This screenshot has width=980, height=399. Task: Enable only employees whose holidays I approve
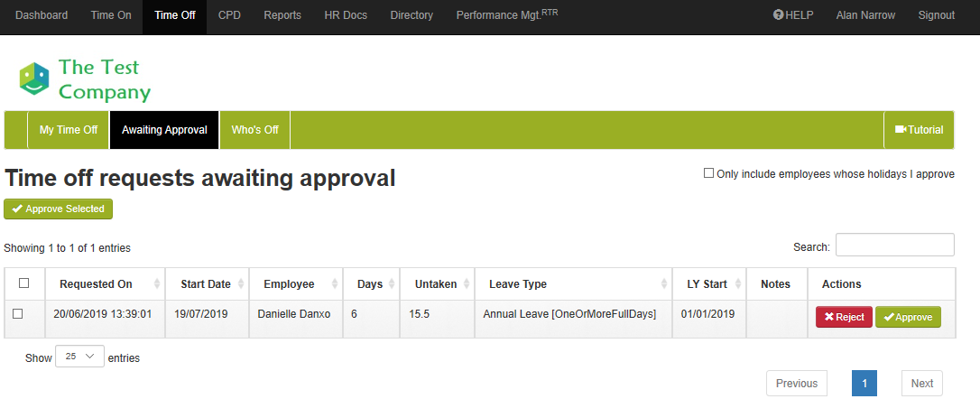708,173
